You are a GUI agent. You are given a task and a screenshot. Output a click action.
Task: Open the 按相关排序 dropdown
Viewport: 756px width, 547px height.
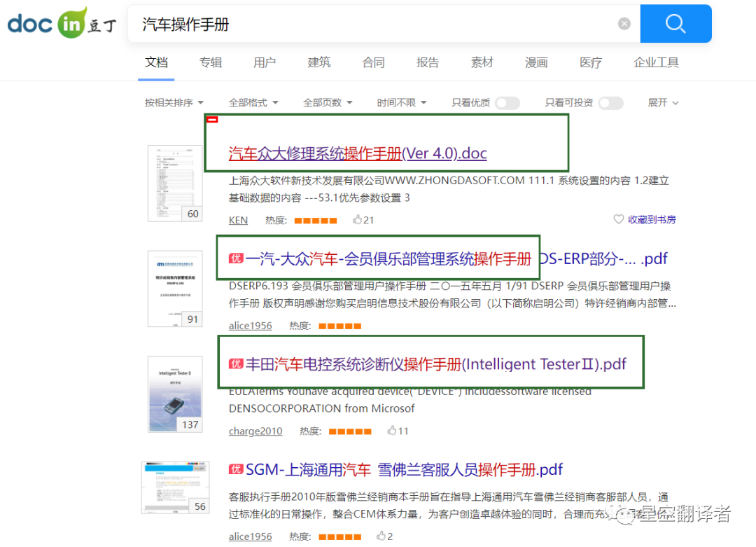(x=174, y=102)
